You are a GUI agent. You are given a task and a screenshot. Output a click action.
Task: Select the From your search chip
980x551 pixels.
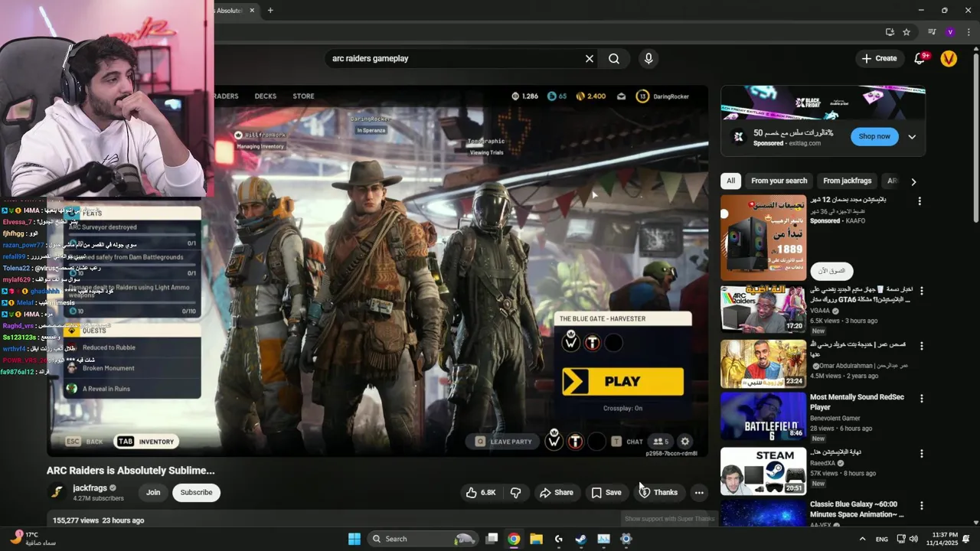779,181
